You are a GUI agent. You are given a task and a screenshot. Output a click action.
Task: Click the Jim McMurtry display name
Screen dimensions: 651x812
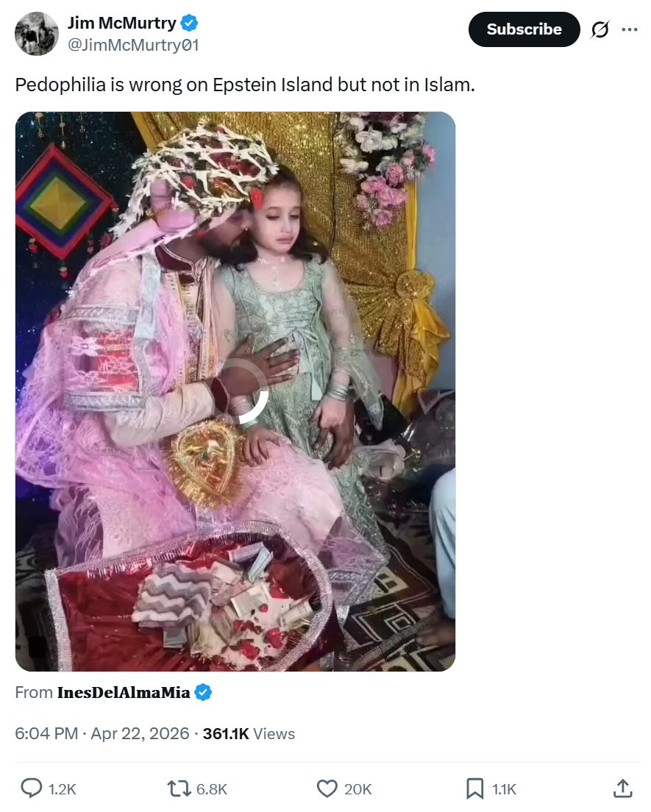pyautogui.click(x=122, y=24)
